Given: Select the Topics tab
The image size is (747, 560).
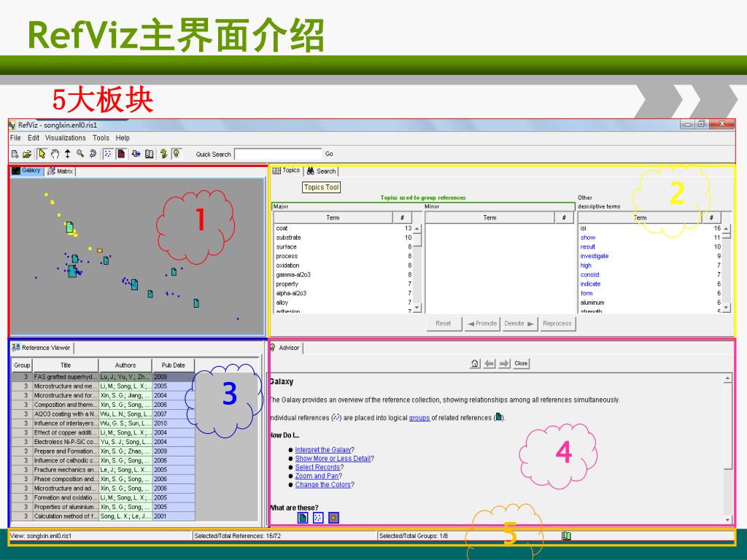Looking at the screenshot, I should point(286,170).
